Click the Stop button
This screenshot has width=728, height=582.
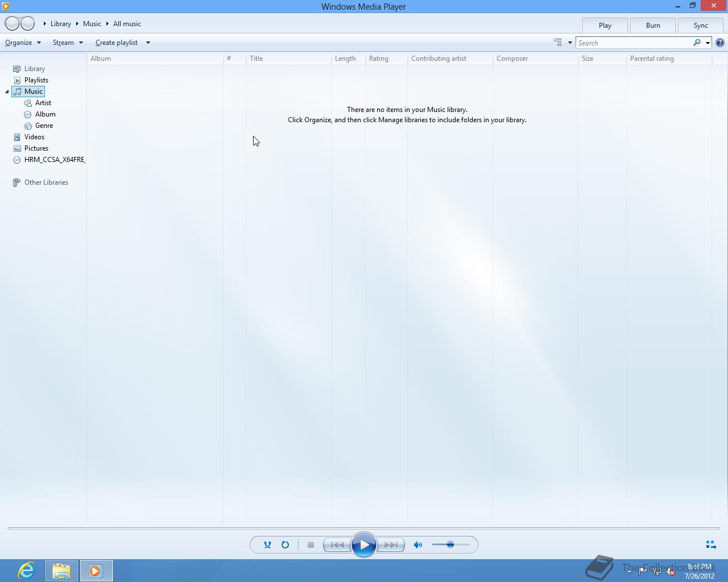tap(311, 544)
